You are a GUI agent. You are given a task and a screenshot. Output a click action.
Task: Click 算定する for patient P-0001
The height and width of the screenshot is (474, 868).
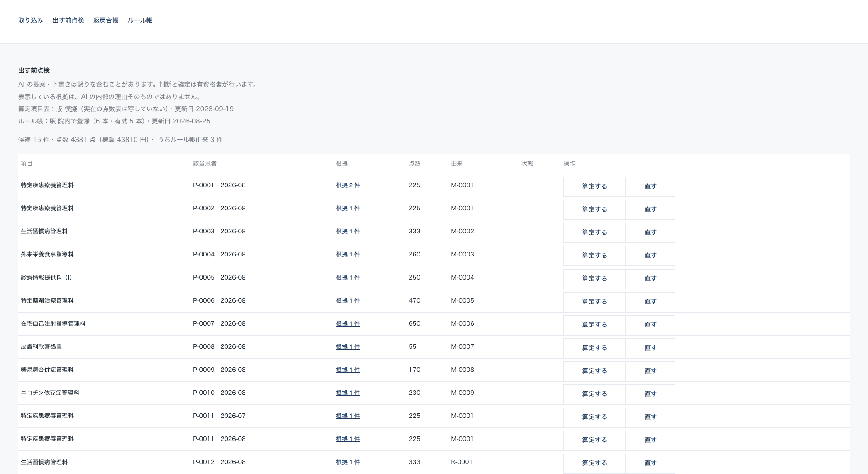click(594, 186)
